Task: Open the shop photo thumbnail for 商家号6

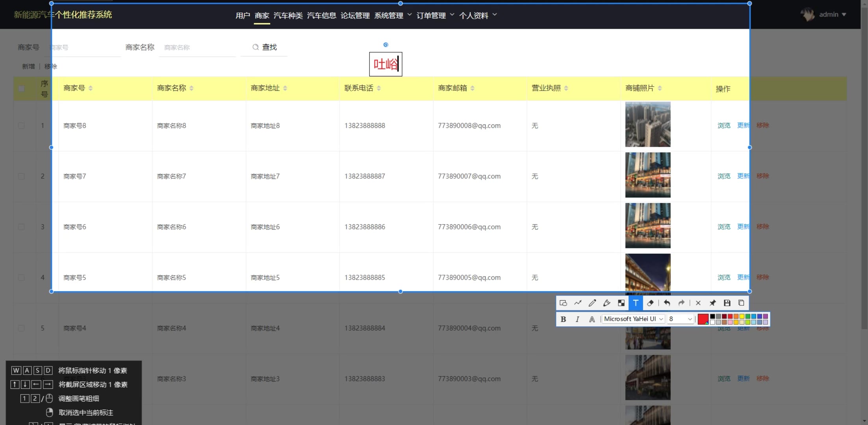Action: tap(648, 225)
